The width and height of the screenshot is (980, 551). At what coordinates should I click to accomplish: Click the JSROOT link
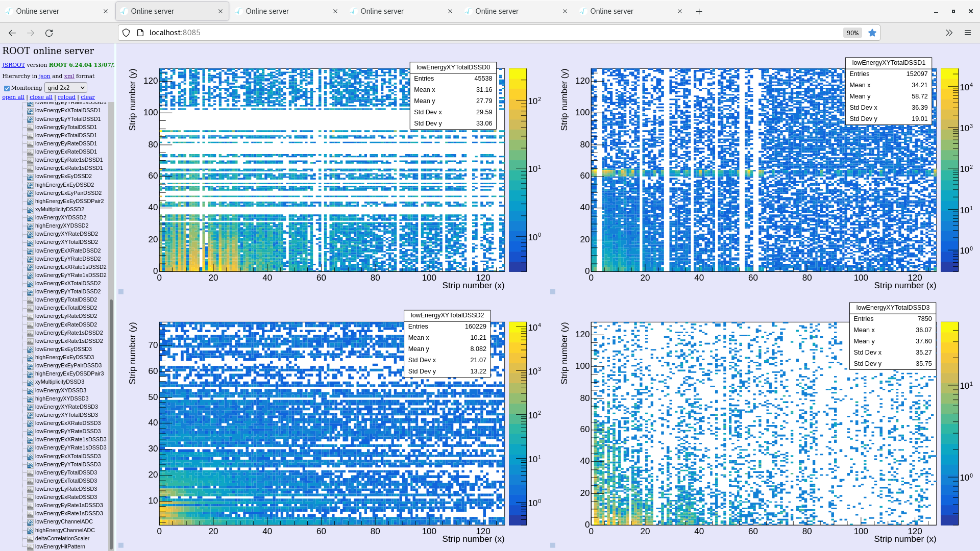click(x=13, y=65)
